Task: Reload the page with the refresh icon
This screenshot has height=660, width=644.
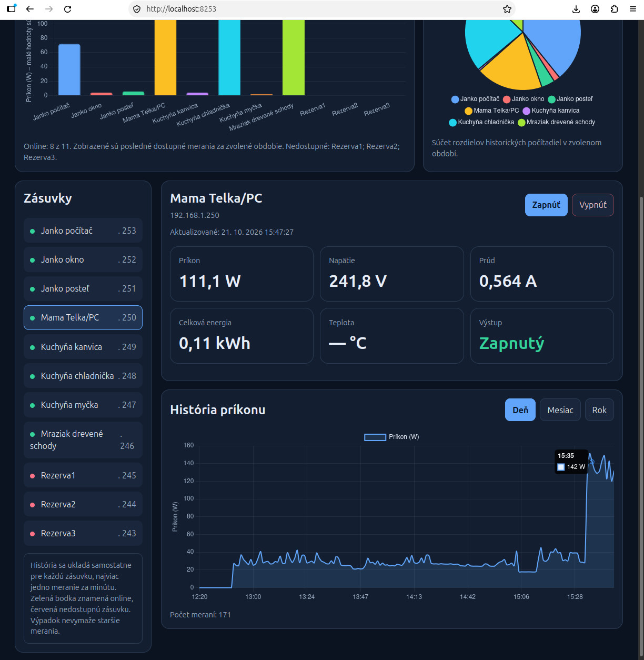Action: click(x=67, y=9)
